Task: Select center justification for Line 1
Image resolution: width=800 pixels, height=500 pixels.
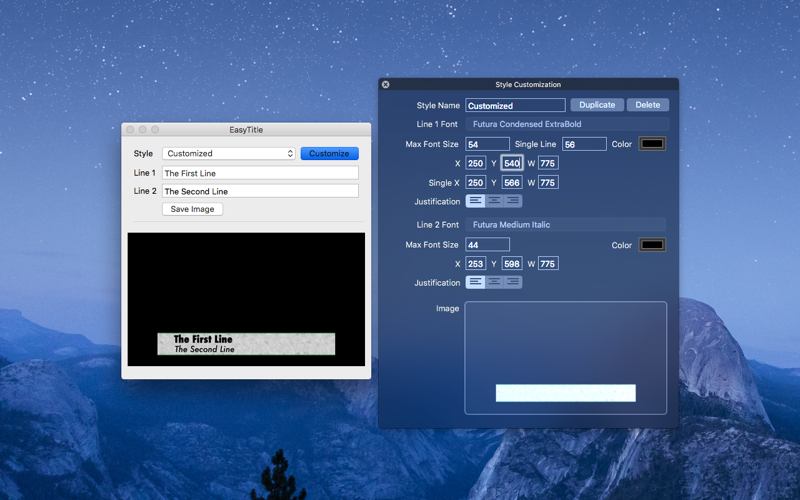Action: click(494, 201)
